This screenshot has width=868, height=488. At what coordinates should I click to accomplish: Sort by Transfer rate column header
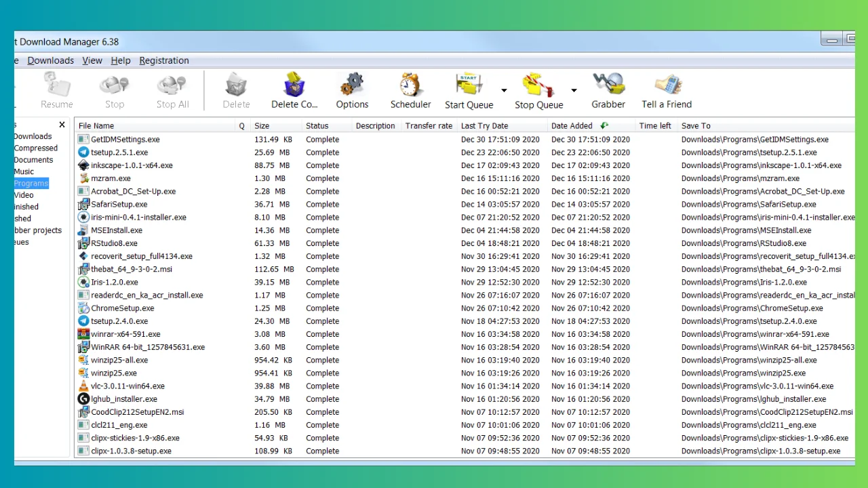pos(429,125)
